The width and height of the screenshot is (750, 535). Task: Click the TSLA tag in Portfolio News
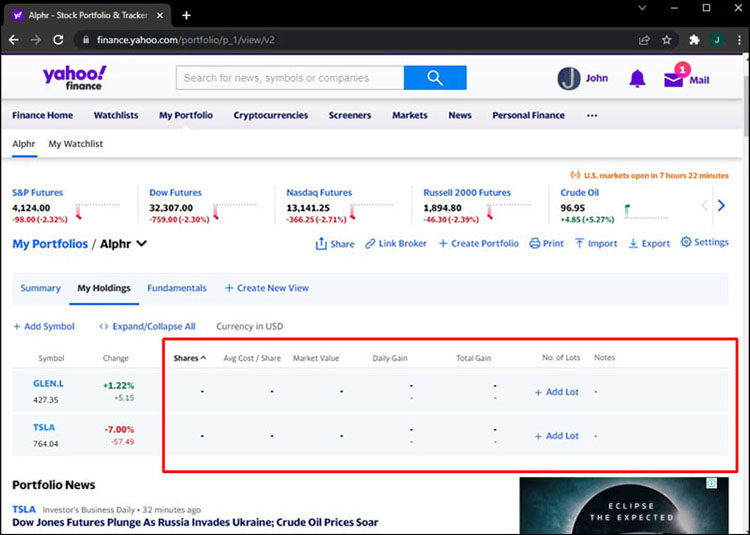[x=24, y=509]
